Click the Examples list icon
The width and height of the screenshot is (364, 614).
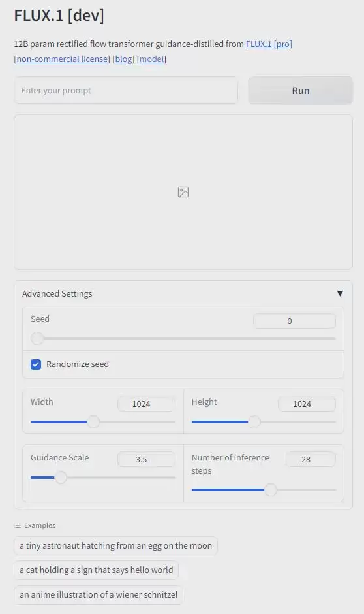(x=18, y=525)
